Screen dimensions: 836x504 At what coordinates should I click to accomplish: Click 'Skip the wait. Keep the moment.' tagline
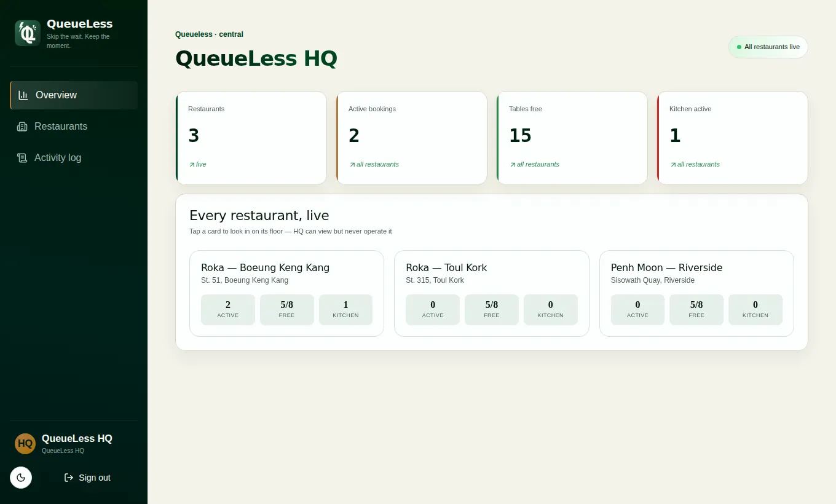click(x=78, y=41)
